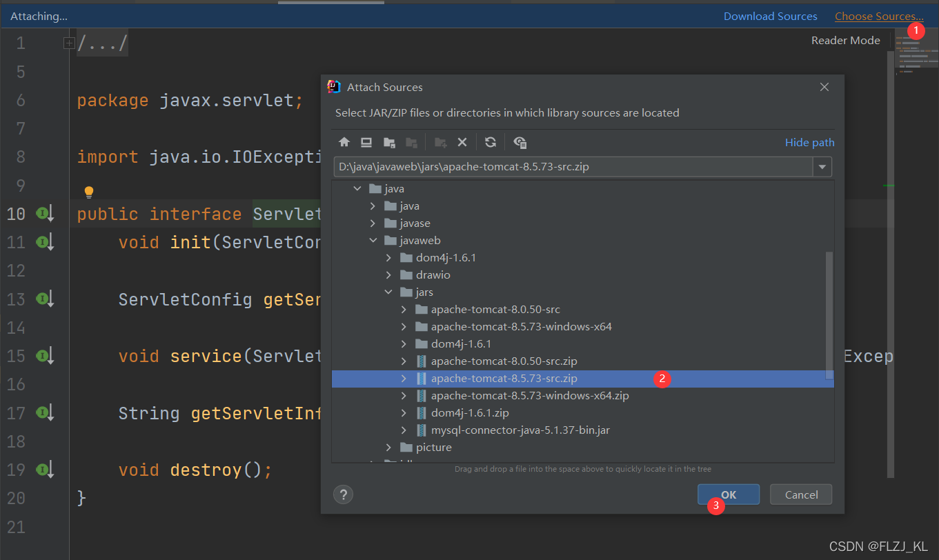Open the help question mark button

click(x=343, y=494)
